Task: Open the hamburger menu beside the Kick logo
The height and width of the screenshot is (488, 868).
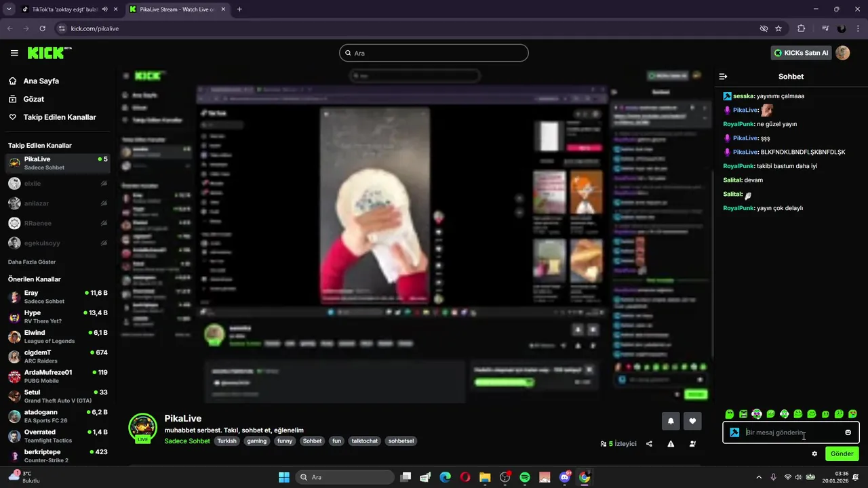Action: pyautogui.click(x=14, y=53)
